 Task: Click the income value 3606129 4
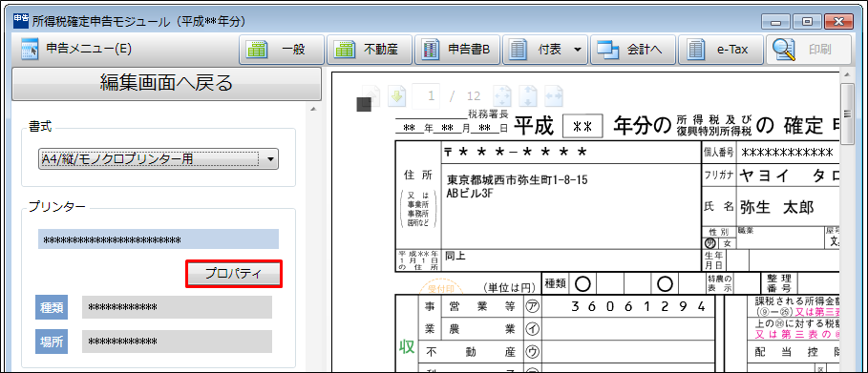point(638,306)
